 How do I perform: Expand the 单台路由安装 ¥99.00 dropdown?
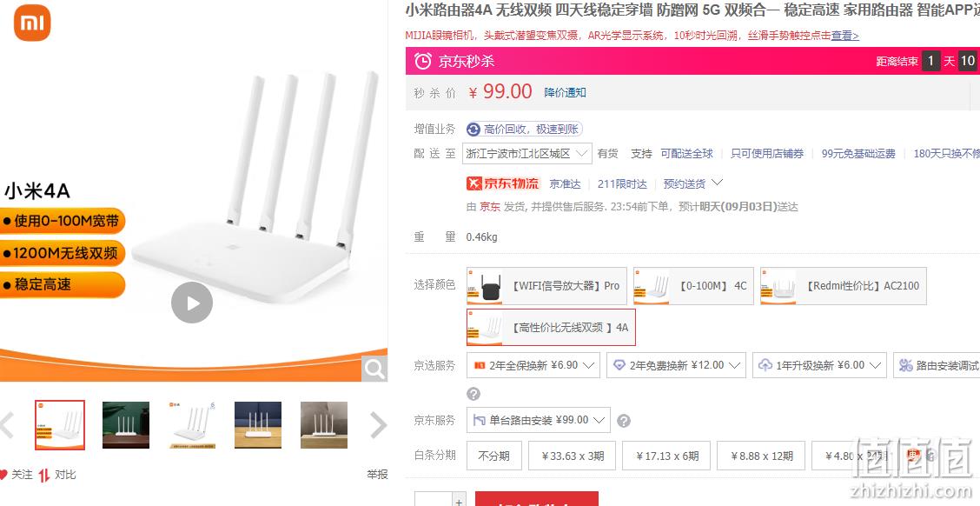pos(538,420)
